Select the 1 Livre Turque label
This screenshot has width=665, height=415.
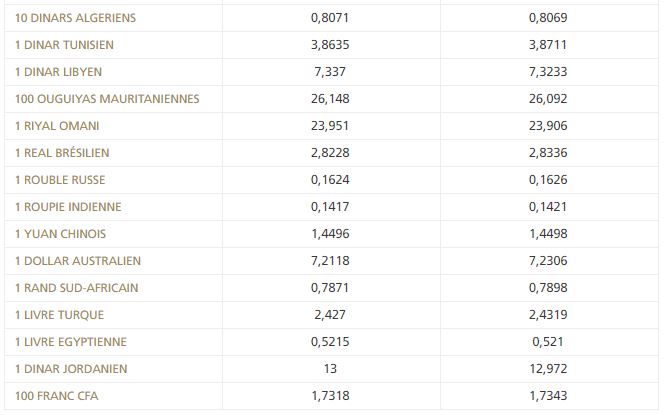click(x=60, y=315)
